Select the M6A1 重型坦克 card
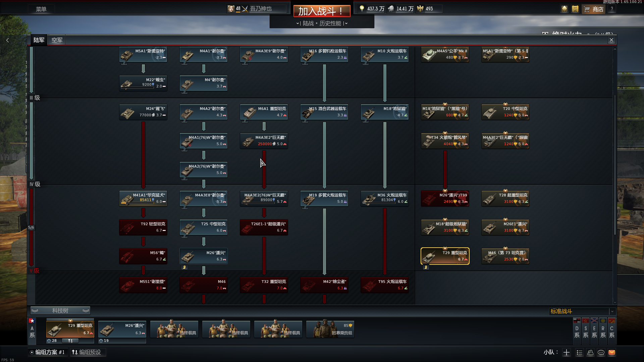Viewport: 644px width, 362px height. pyautogui.click(x=264, y=112)
